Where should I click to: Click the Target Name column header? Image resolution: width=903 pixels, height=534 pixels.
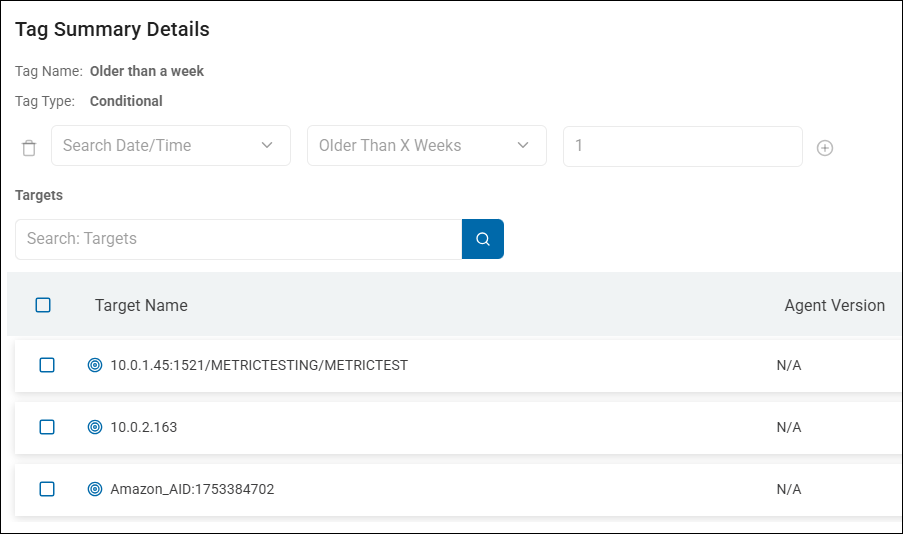141,305
